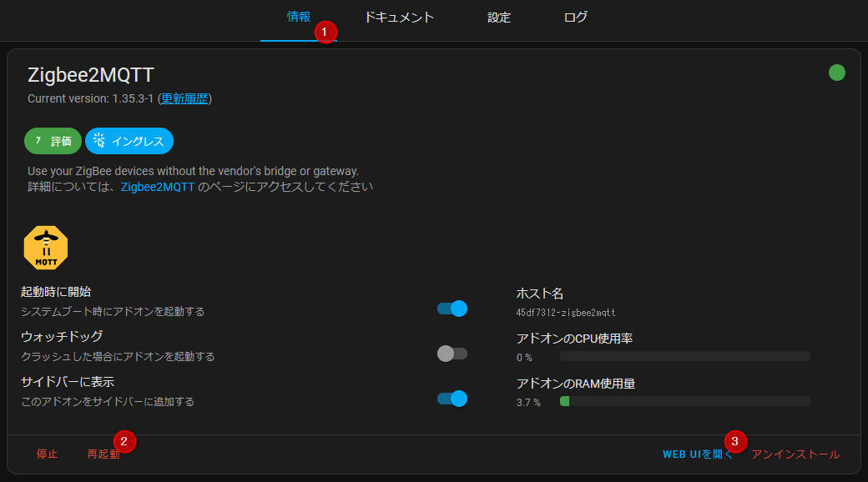This screenshot has width=868, height=482.
Task: Click the ホスト名 label
Action: (540, 294)
